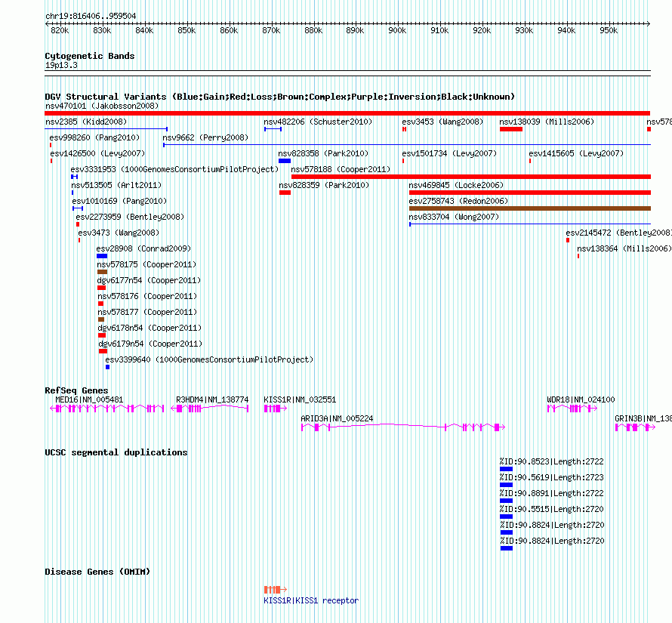
Task: Click the R3HDM4|NM_138774 gene label
Action: (212, 399)
